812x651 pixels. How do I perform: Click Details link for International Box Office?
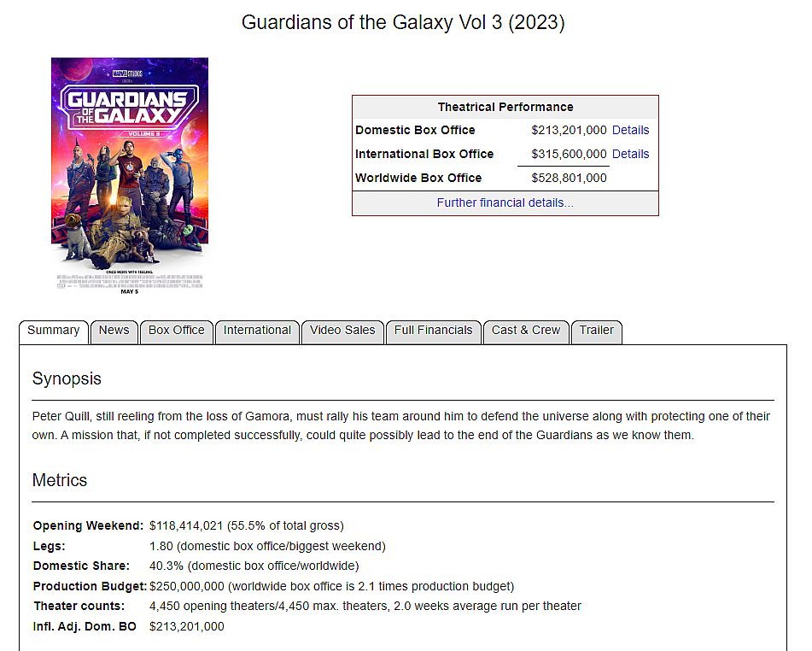pyautogui.click(x=630, y=154)
